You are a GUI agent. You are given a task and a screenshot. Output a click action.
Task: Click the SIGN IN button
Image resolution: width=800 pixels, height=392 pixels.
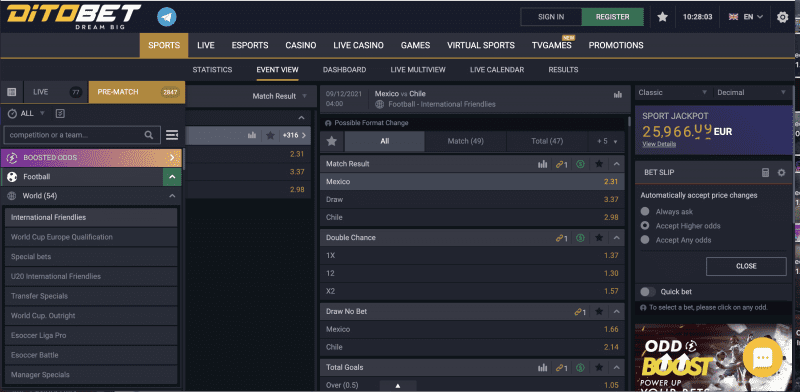(551, 17)
